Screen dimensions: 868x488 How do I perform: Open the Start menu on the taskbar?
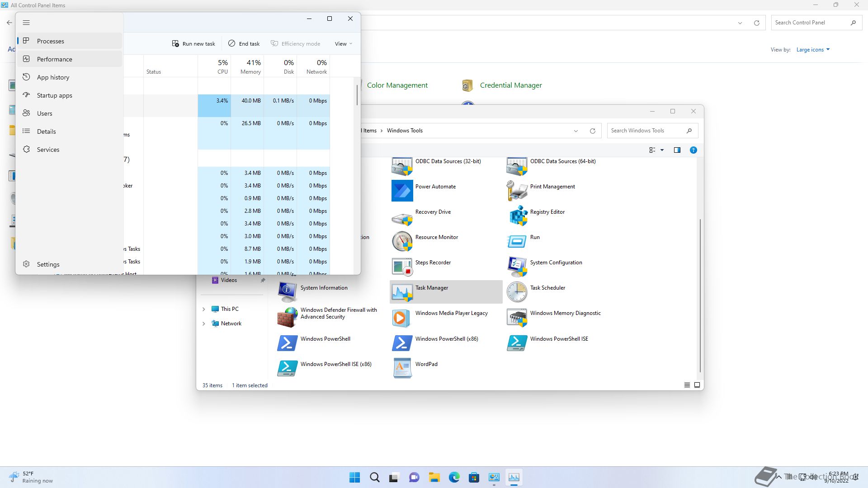coord(355,477)
